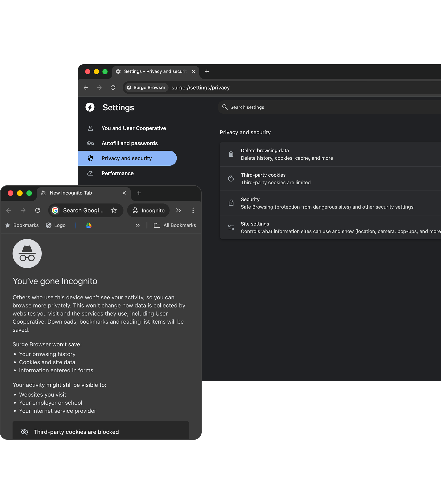Select the Settings - Privacy and security tab
This screenshot has width=441, height=504.
click(x=156, y=71)
